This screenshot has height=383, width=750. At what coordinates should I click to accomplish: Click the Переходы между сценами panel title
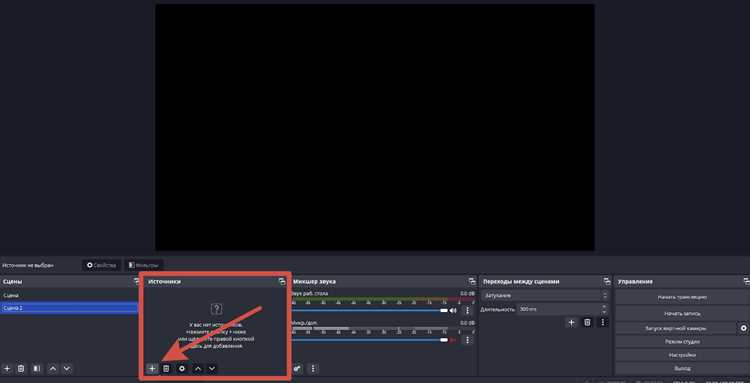click(521, 282)
